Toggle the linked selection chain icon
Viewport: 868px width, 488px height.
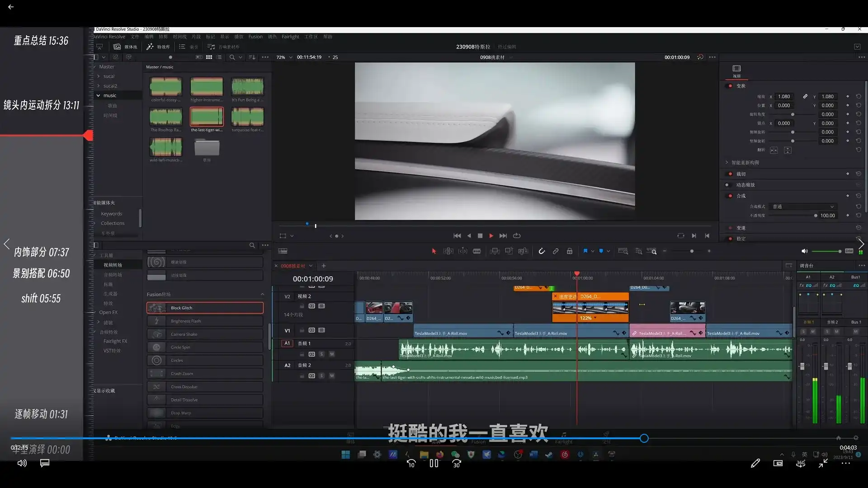(x=556, y=251)
